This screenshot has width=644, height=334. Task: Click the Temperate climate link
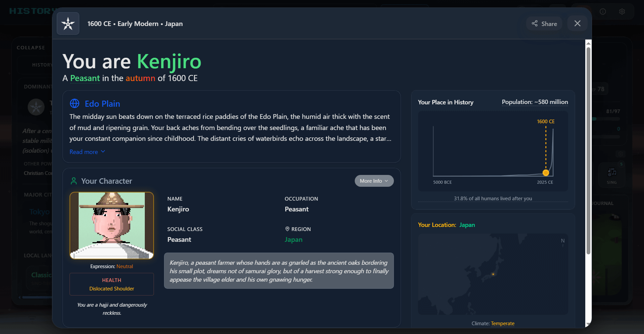click(x=503, y=324)
